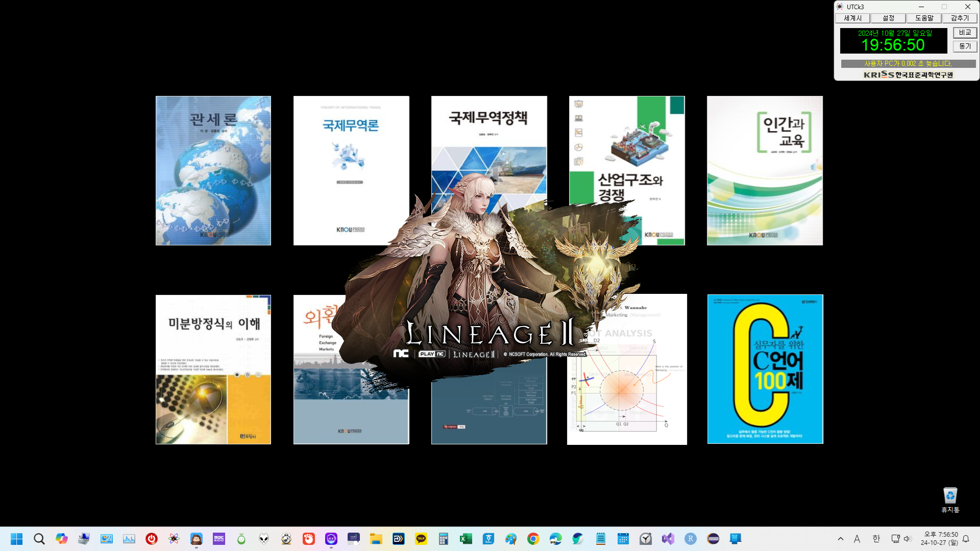This screenshot has height=551, width=980.
Task: Open taskbar Search magnifier icon
Action: click(39, 539)
